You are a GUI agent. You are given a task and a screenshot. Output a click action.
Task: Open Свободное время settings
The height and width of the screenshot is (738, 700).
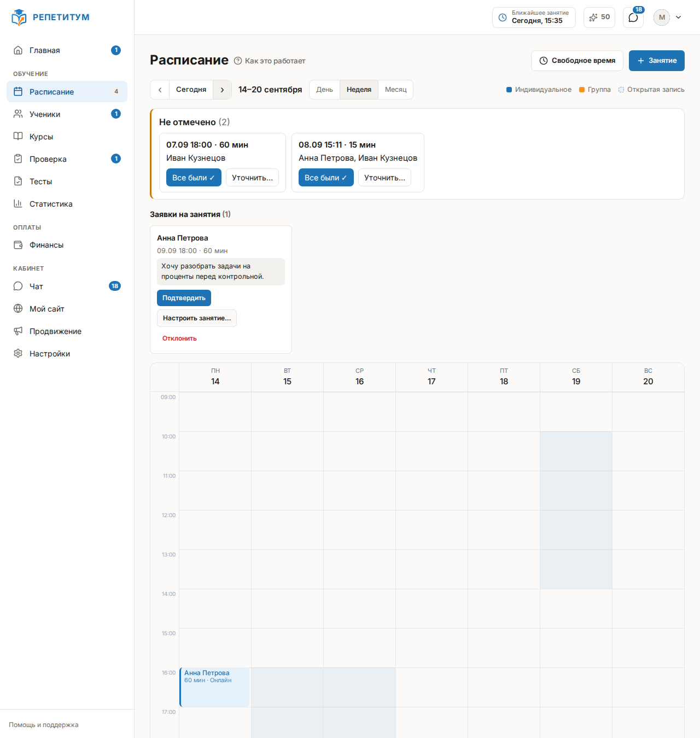pyautogui.click(x=577, y=61)
